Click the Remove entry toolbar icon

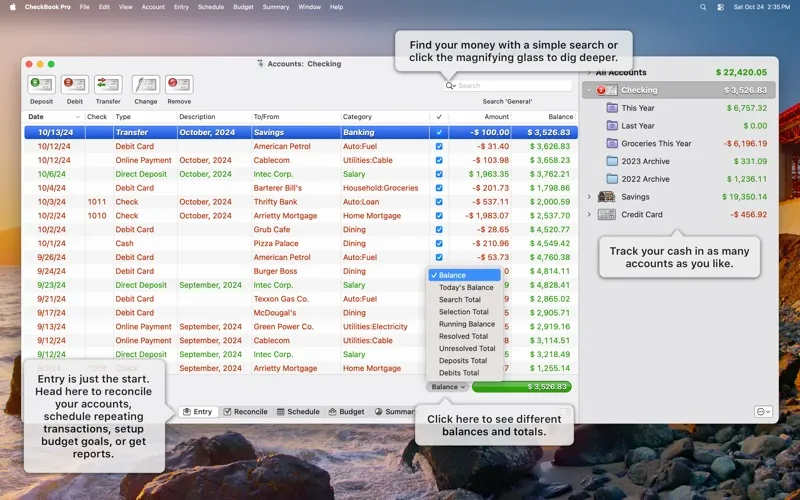pyautogui.click(x=179, y=85)
